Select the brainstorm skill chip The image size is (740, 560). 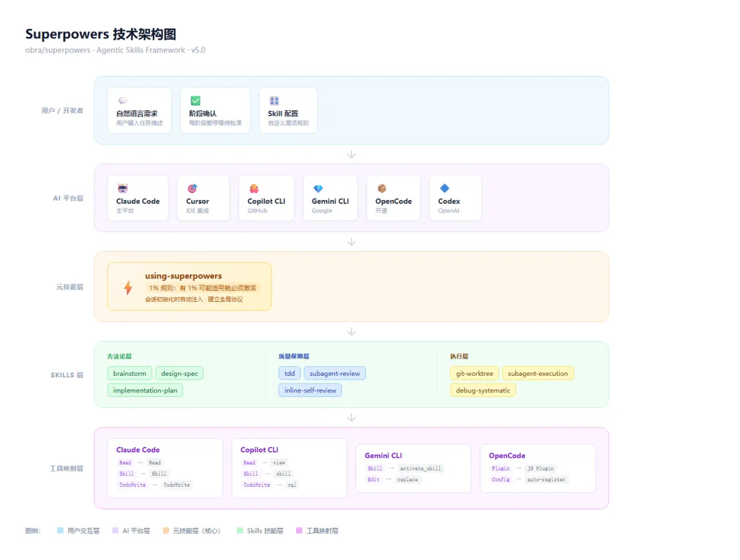click(x=129, y=373)
